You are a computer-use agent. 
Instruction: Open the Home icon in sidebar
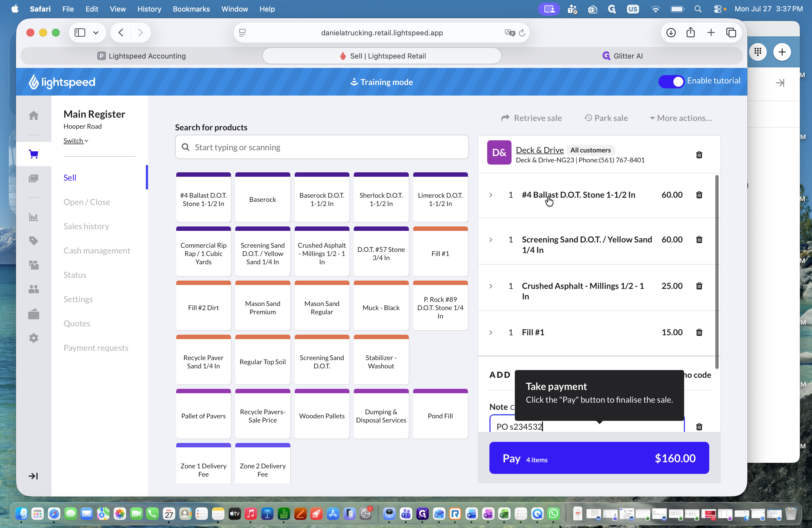[33, 116]
